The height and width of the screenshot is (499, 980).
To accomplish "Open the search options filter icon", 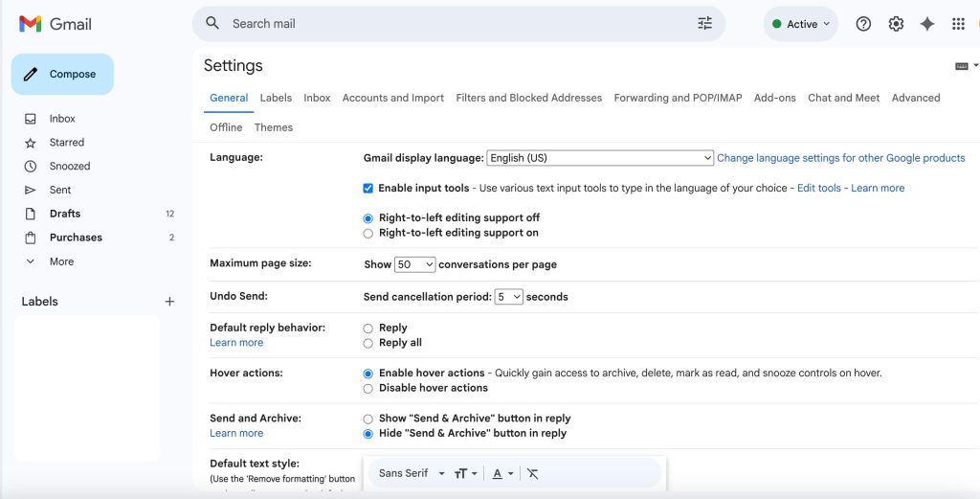I will coord(704,24).
